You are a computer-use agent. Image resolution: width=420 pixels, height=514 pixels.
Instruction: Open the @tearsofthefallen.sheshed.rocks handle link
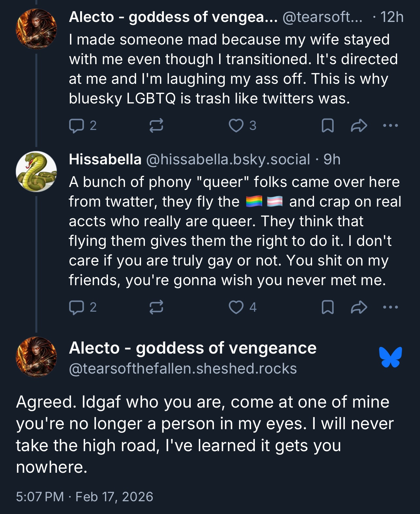click(x=183, y=369)
